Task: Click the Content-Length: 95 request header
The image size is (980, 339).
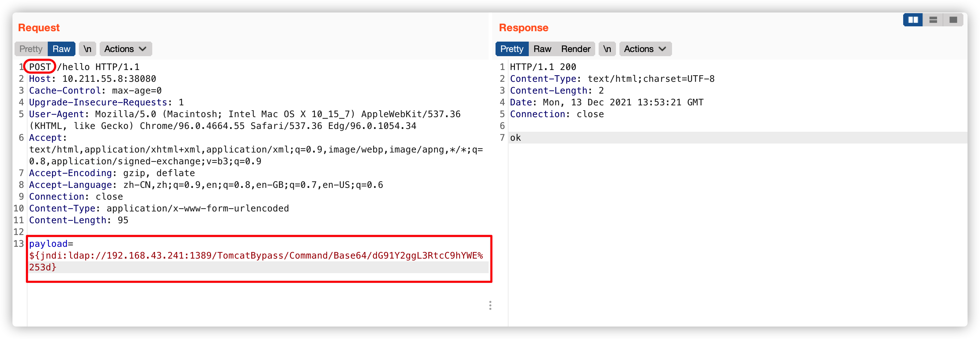Action: 79,220
